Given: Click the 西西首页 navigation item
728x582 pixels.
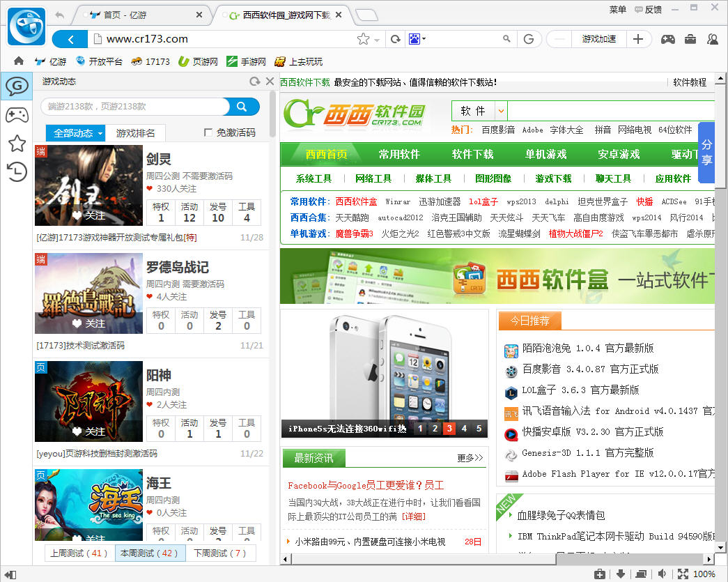Looking at the screenshot, I should point(327,154).
